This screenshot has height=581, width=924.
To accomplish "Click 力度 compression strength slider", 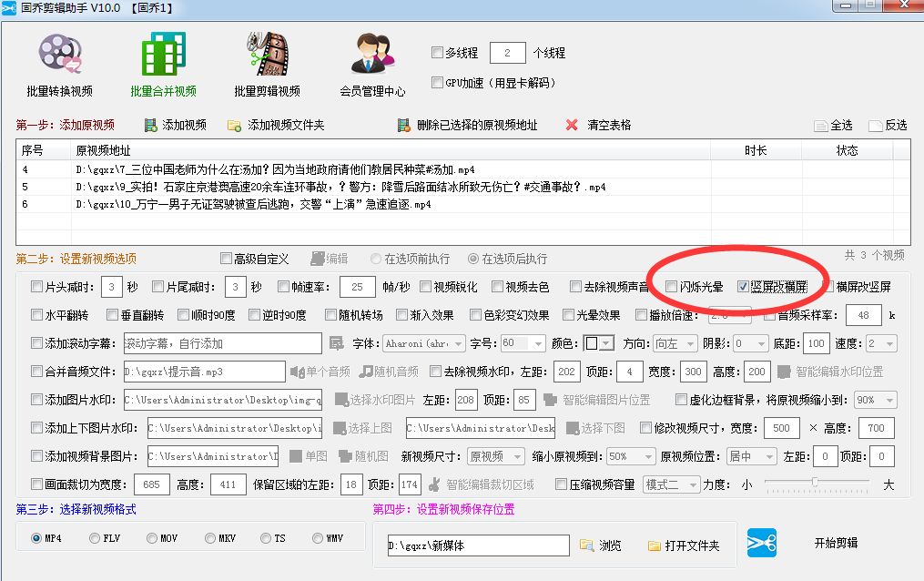I will (x=817, y=484).
